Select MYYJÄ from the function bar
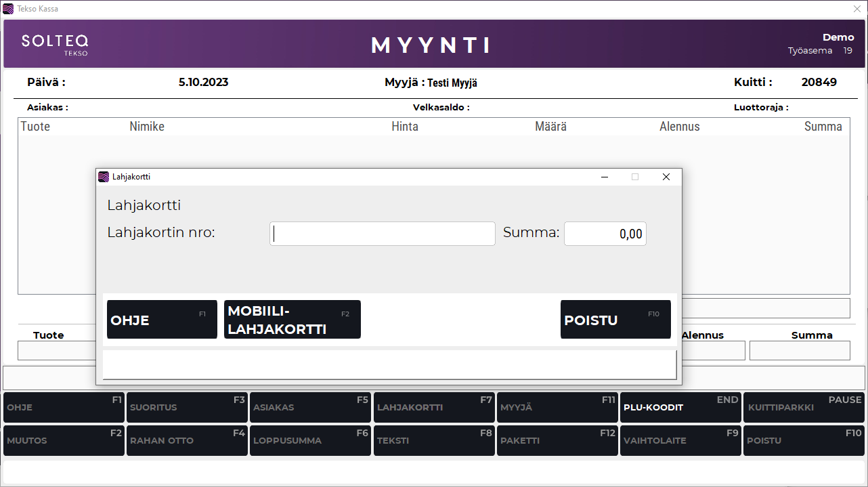 [557, 407]
